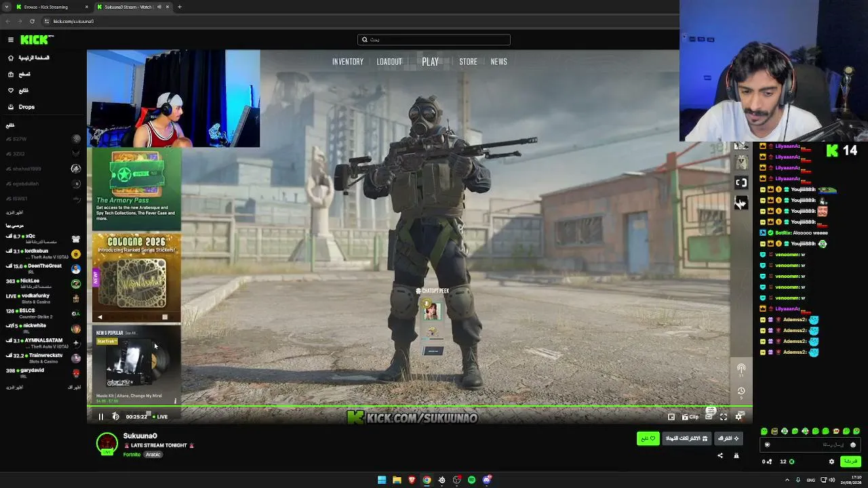The width and height of the screenshot is (868, 488).
Task: Open lordkebun recommended channel
Action: 42,253
